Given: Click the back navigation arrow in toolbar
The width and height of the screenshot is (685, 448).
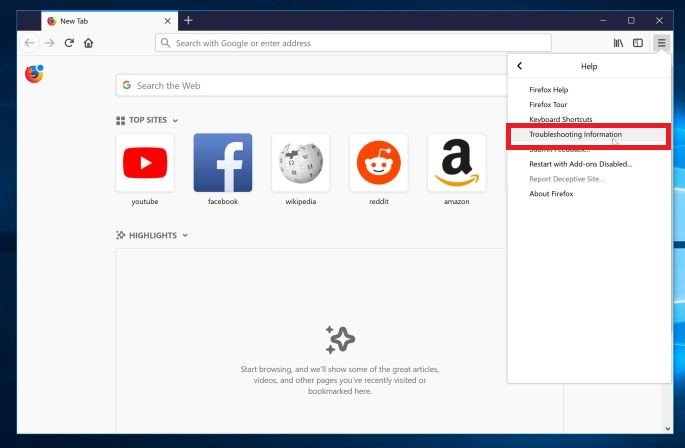Looking at the screenshot, I should tap(29, 43).
